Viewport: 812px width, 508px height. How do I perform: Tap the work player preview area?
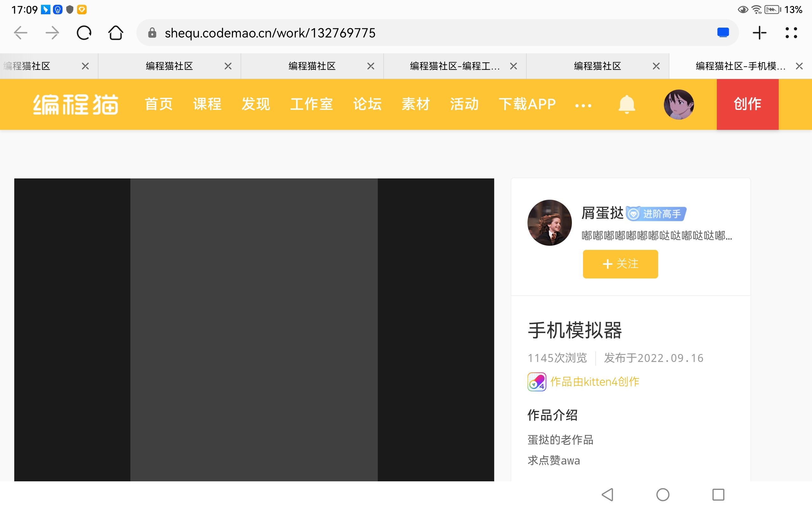[x=254, y=330]
